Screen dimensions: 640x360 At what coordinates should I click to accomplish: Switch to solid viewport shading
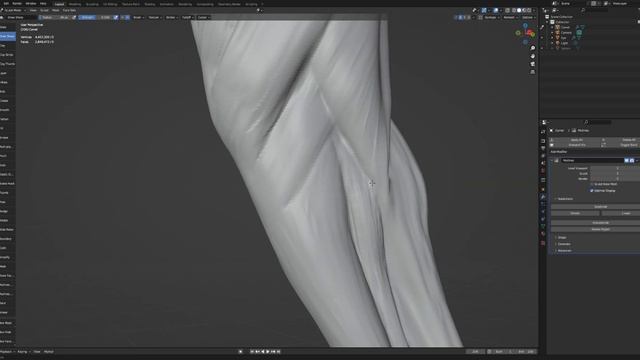519,10
